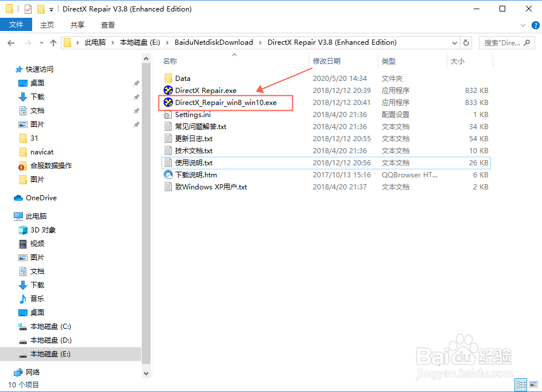Sort by 大小 column header
This screenshot has height=392, width=542.
[457, 61]
